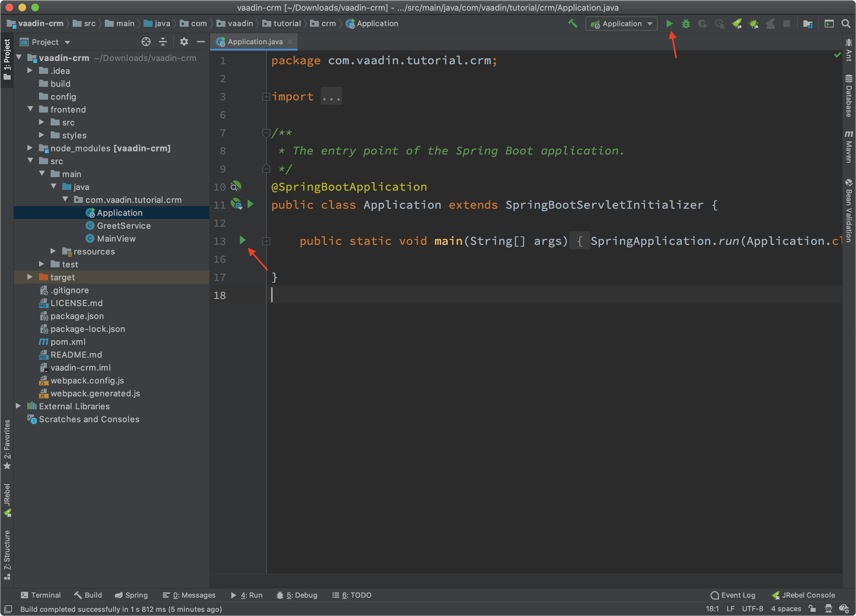The width and height of the screenshot is (856, 616).
Task: Open the Event Log
Action: pos(733,595)
